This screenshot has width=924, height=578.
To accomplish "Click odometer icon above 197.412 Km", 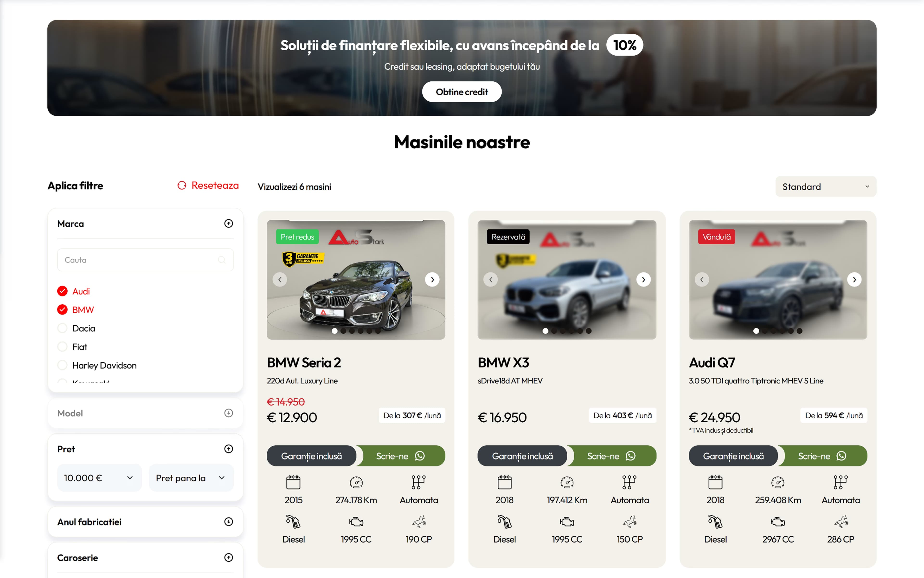I will click(x=567, y=482).
